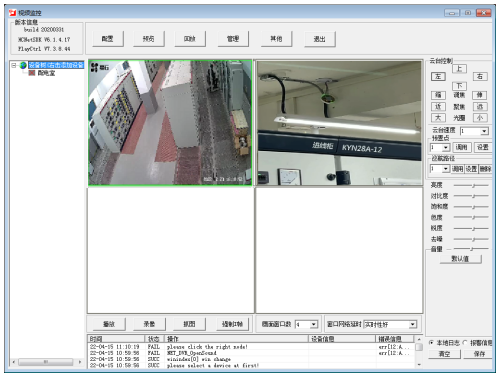Switch to 回放 playback section
Viewport: 499px width, 379px height.
190,39
